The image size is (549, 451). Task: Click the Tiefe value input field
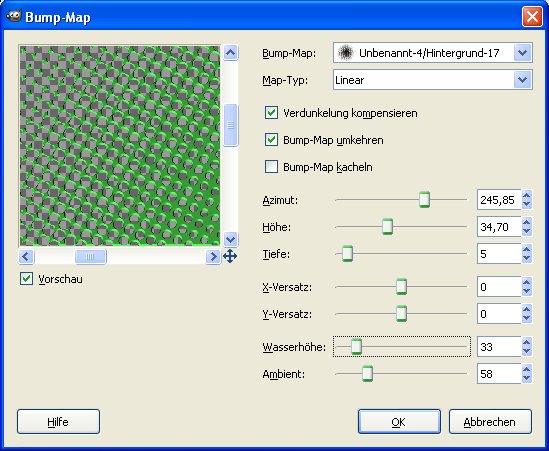point(499,254)
